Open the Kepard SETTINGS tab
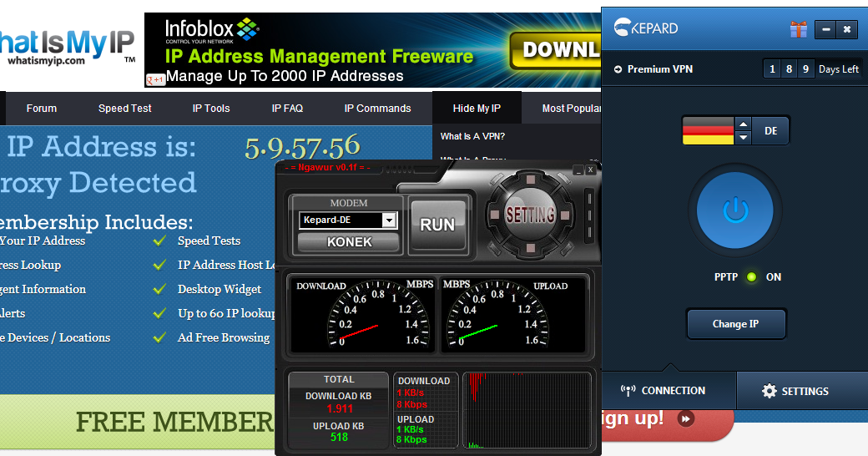Image resolution: width=868 pixels, height=456 pixels. pyautogui.click(x=802, y=391)
